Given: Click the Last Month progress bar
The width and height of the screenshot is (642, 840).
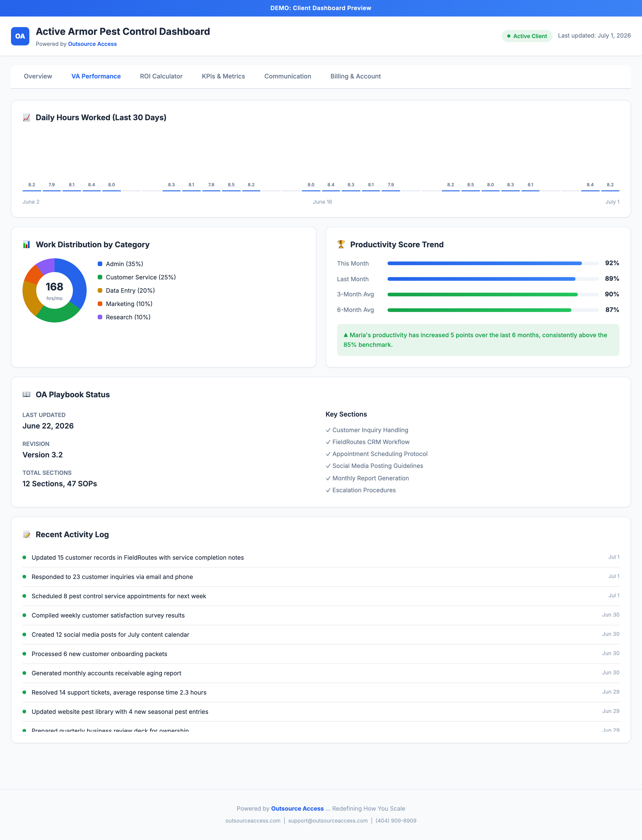Looking at the screenshot, I should pos(493,279).
